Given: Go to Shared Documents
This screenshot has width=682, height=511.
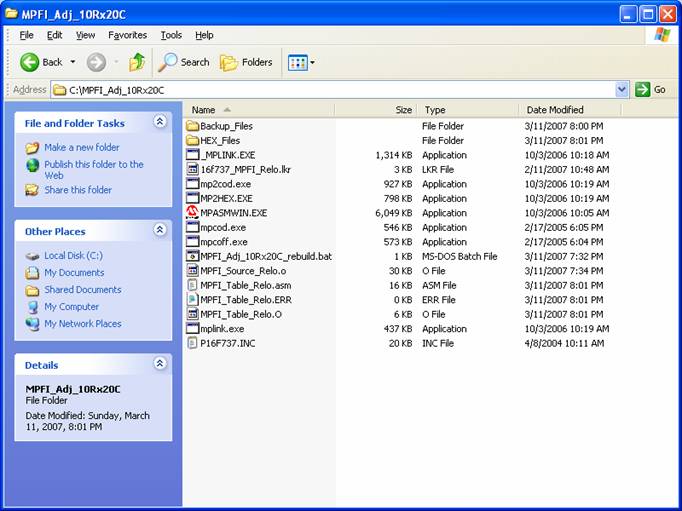Looking at the screenshot, I should pos(83,290).
